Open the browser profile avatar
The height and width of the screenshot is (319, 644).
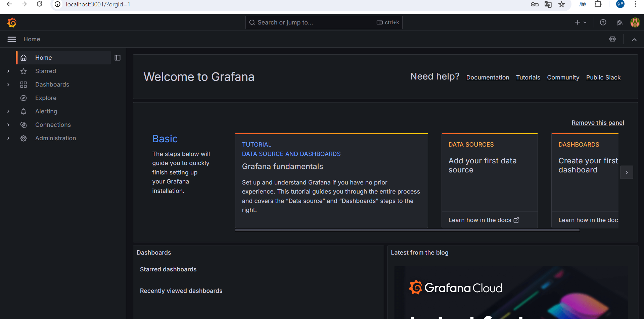click(620, 4)
